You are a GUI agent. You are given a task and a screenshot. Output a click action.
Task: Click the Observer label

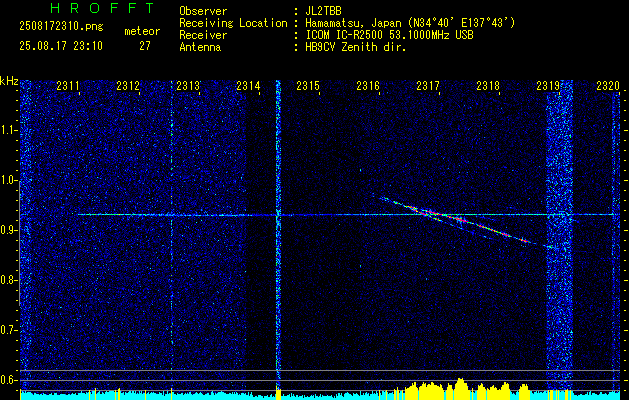click(203, 11)
